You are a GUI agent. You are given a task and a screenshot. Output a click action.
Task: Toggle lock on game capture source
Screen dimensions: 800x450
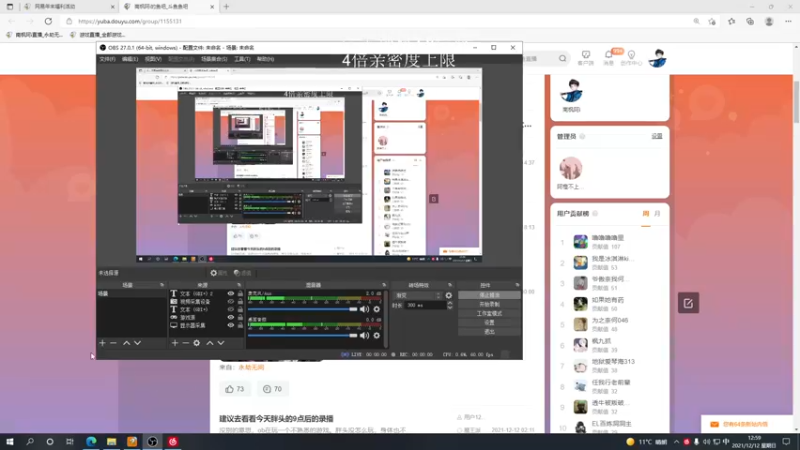point(240,317)
